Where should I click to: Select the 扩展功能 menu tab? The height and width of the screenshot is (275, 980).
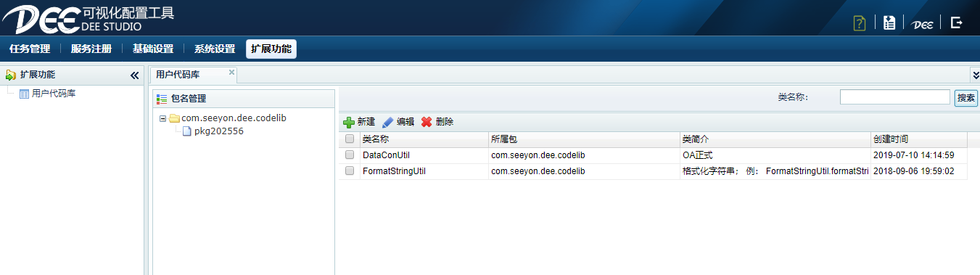click(271, 49)
